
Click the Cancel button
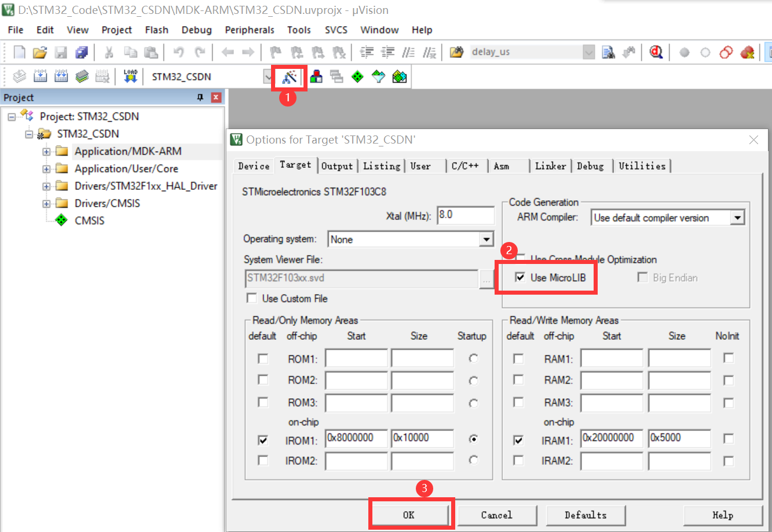click(497, 515)
